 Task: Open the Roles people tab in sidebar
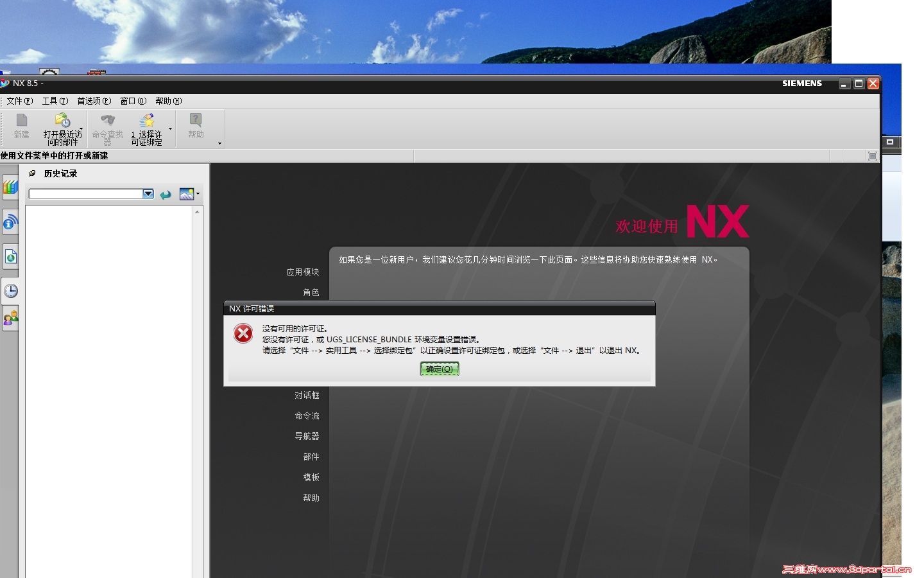tap(10, 318)
